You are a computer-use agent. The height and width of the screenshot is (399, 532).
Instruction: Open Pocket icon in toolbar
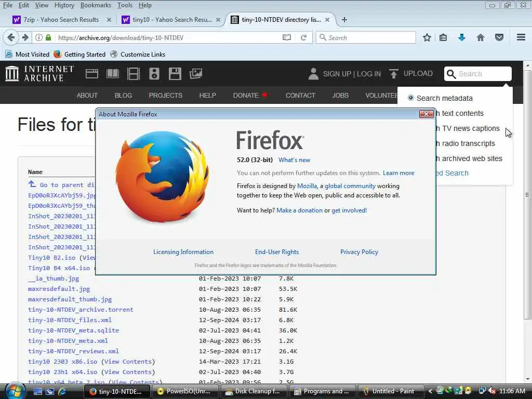[x=499, y=37]
